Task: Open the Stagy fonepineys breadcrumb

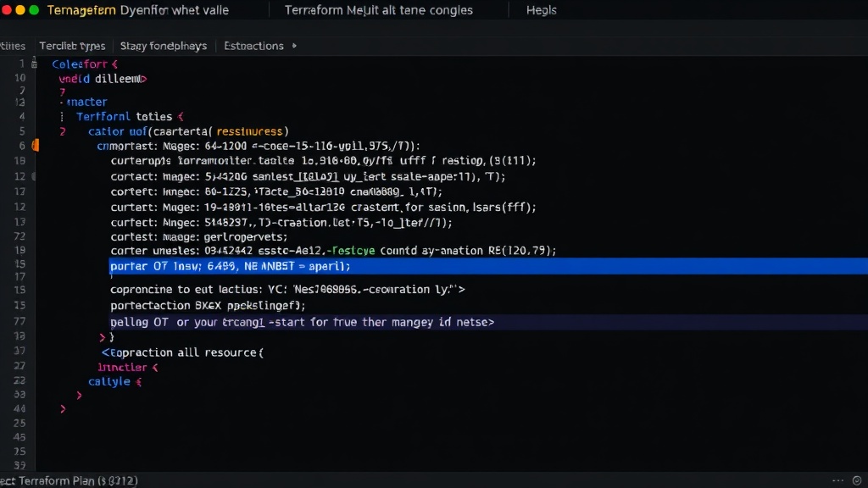Action: click(x=164, y=46)
